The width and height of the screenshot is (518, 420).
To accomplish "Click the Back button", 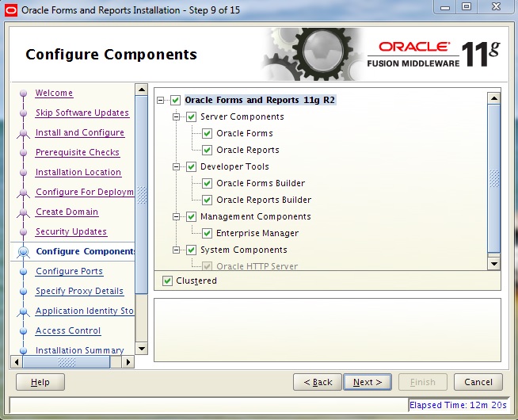I will pos(318,382).
